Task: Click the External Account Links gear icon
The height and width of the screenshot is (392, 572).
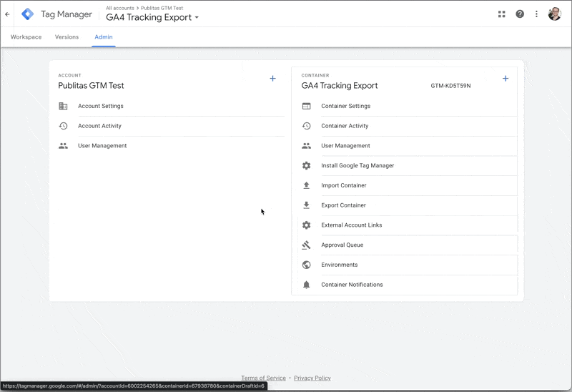Action: click(x=307, y=225)
